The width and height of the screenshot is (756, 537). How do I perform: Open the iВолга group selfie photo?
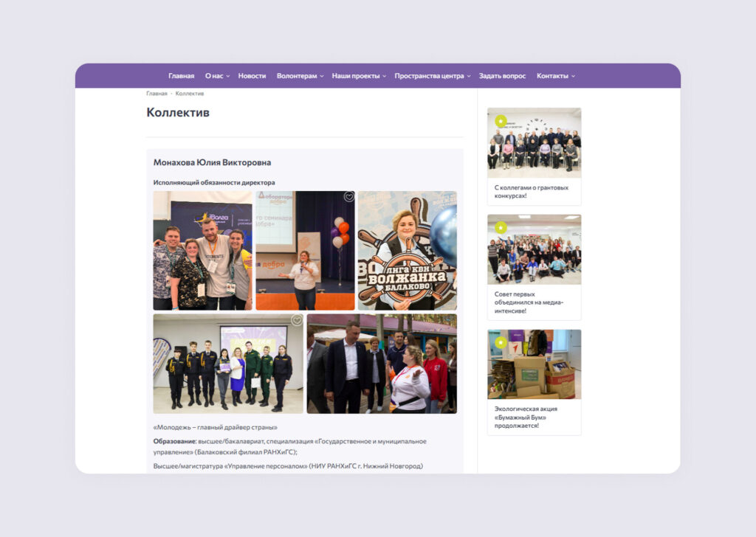click(x=202, y=251)
